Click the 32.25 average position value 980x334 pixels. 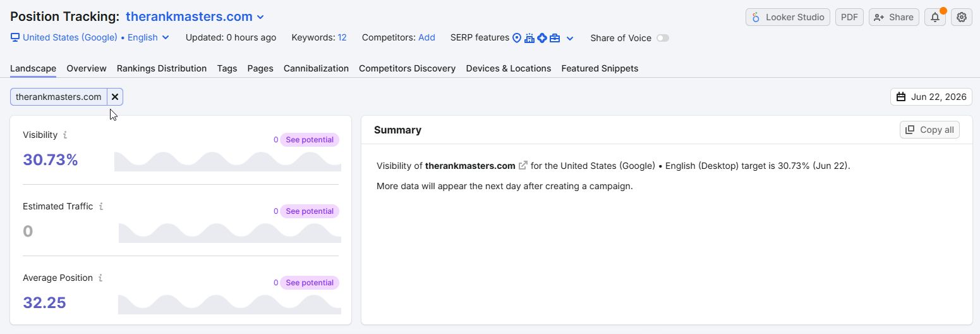44,303
